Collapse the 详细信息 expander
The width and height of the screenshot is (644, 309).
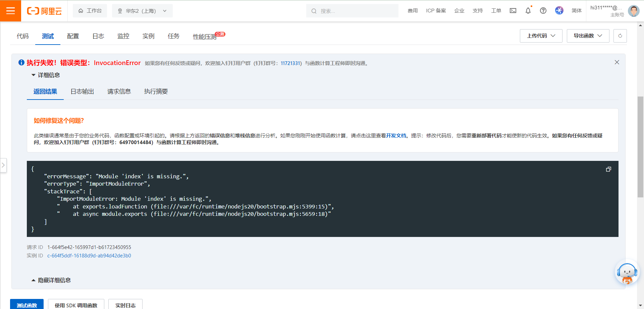46,75
